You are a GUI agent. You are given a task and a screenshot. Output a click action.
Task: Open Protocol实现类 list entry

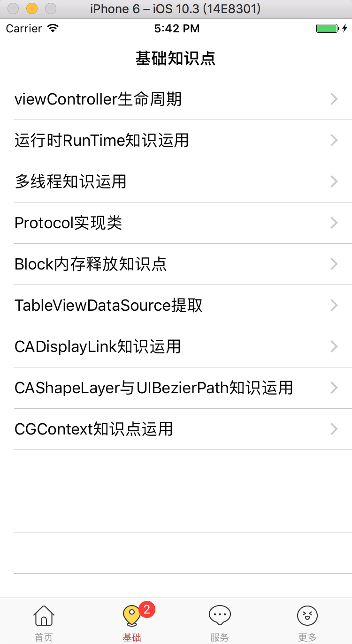(69, 223)
